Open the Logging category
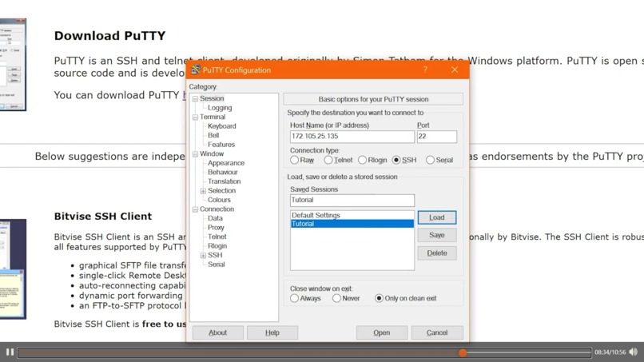Screen dimensions: 644x362 coord(220,108)
